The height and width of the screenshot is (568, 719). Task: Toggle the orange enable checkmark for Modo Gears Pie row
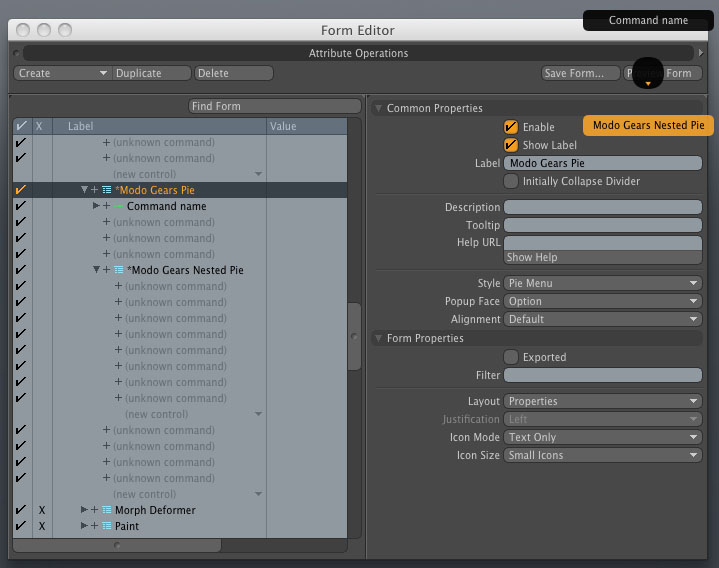pyautogui.click(x=21, y=190)
